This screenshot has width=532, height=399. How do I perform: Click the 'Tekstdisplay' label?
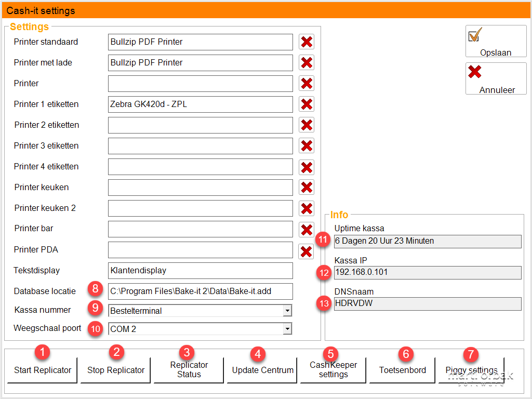point(37,270)
